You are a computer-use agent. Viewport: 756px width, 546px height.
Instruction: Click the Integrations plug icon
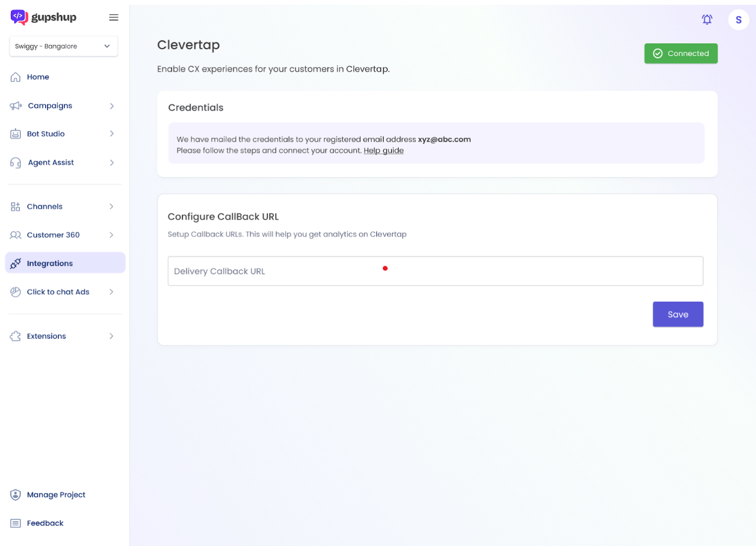(x=16, y=263)
